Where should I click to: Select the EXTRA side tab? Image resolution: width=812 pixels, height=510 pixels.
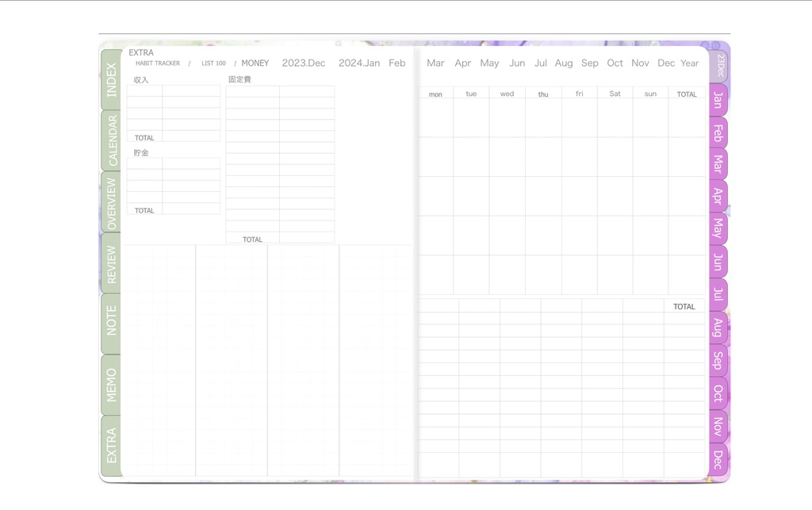[x=110, y=442]
